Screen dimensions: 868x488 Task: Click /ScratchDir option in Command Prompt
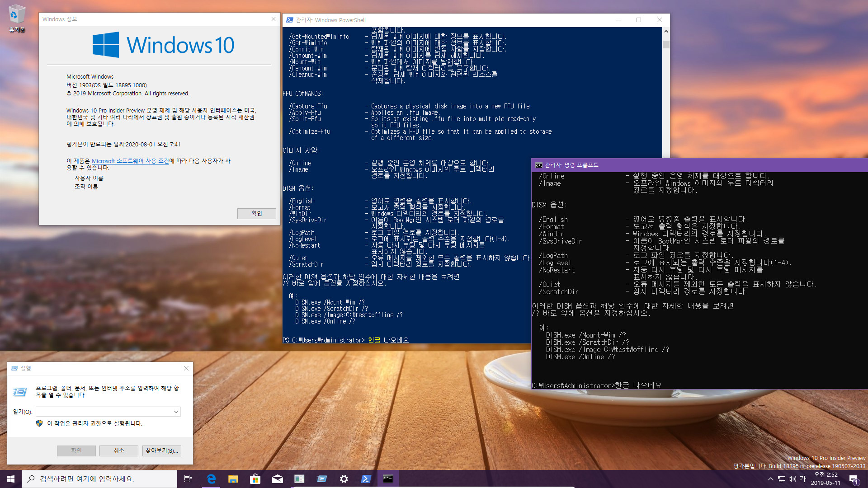(x=559, y=291)
